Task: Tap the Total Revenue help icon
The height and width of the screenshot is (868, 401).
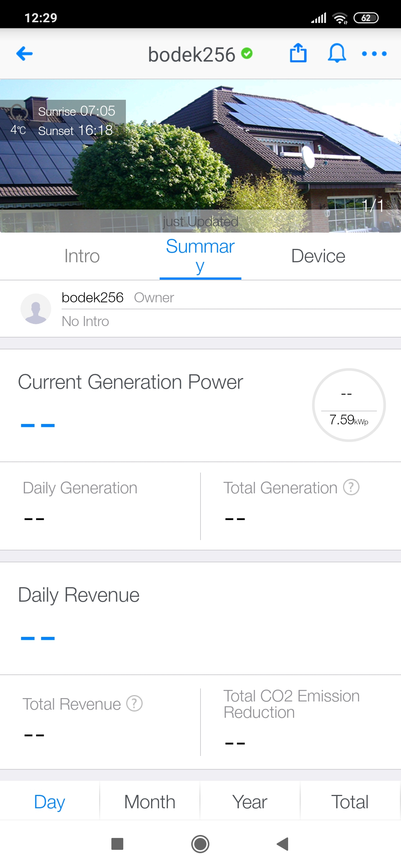Action: click(x=134, y=703)
